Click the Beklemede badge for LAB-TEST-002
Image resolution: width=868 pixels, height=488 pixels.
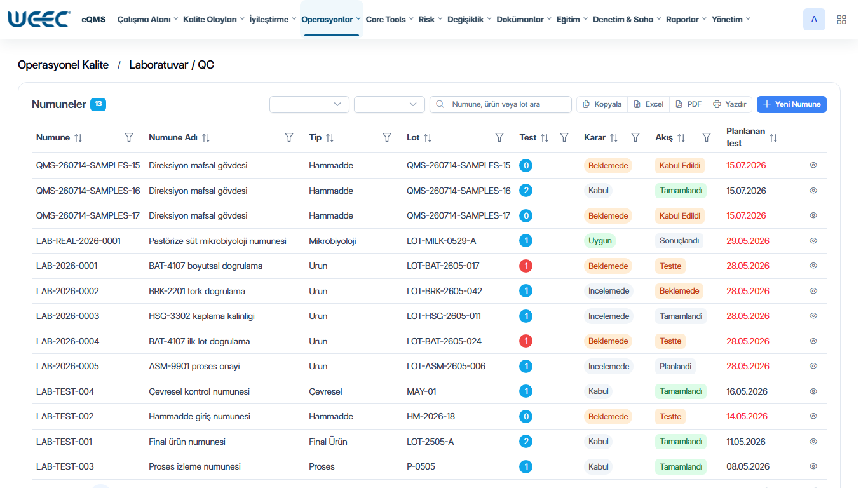coord(608,417)
